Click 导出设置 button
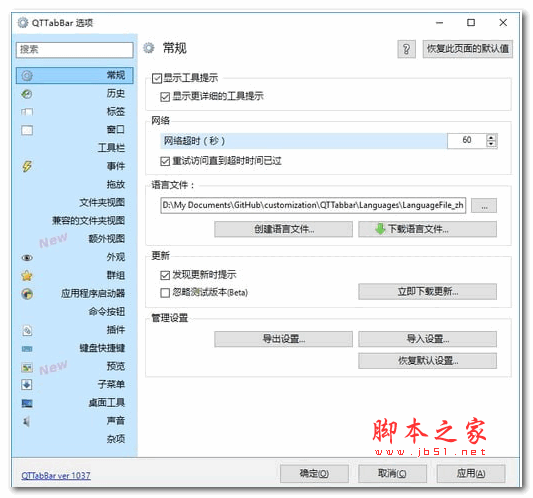The height and width of the screenshot is (498, 533). click(x=283, y=339)
